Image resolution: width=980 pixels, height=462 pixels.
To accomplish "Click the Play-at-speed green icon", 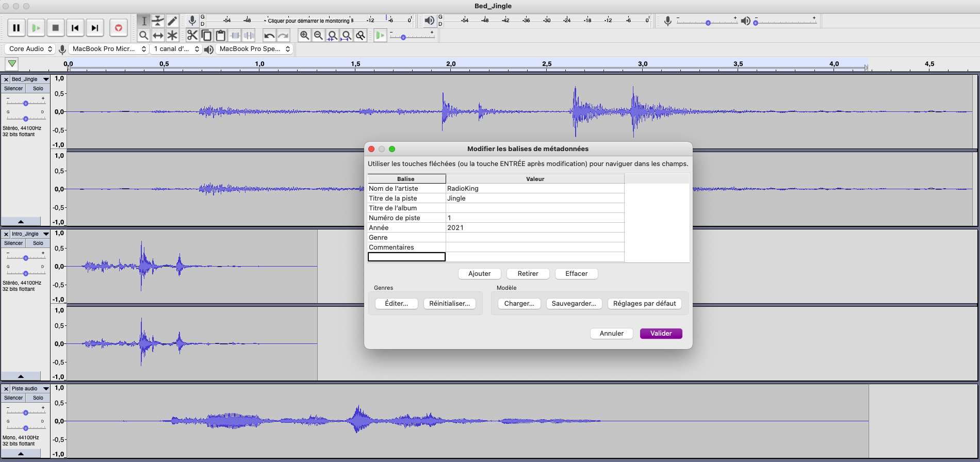I will (380, 35).
